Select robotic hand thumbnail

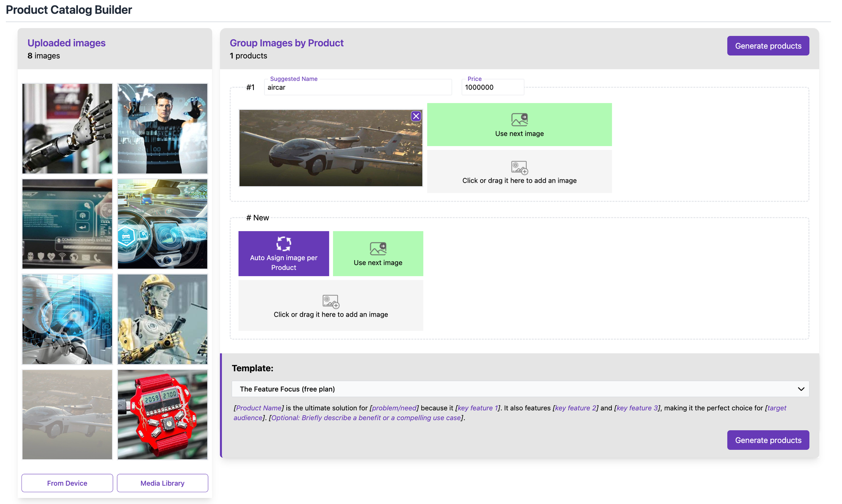pyautogui.click(x=67, y=128)
